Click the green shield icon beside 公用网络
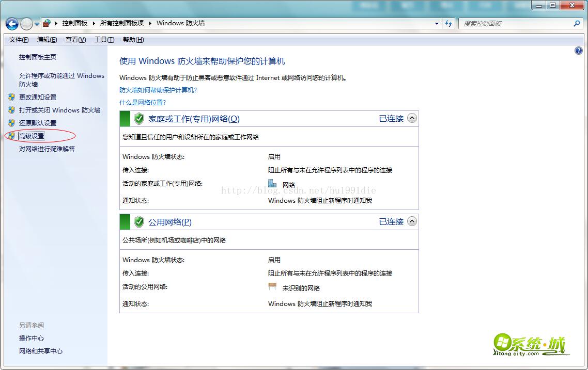 pos(138,222)
